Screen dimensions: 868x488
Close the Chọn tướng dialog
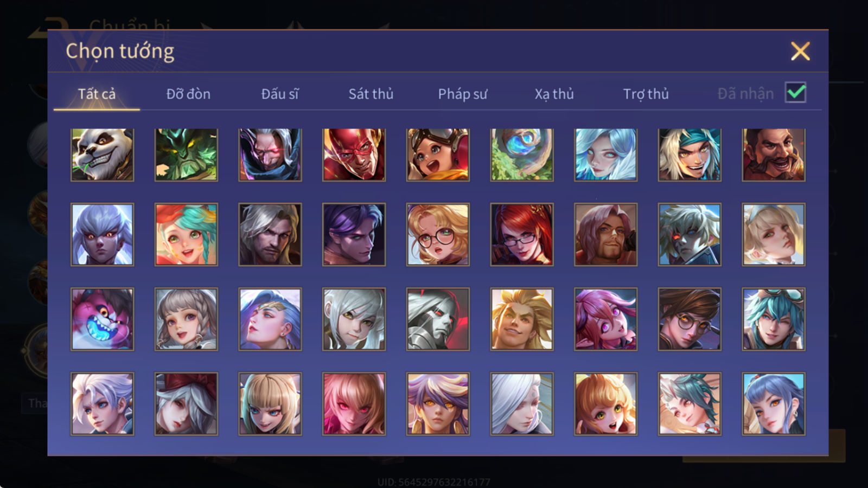pyautogui.click(x=800, y=51)
